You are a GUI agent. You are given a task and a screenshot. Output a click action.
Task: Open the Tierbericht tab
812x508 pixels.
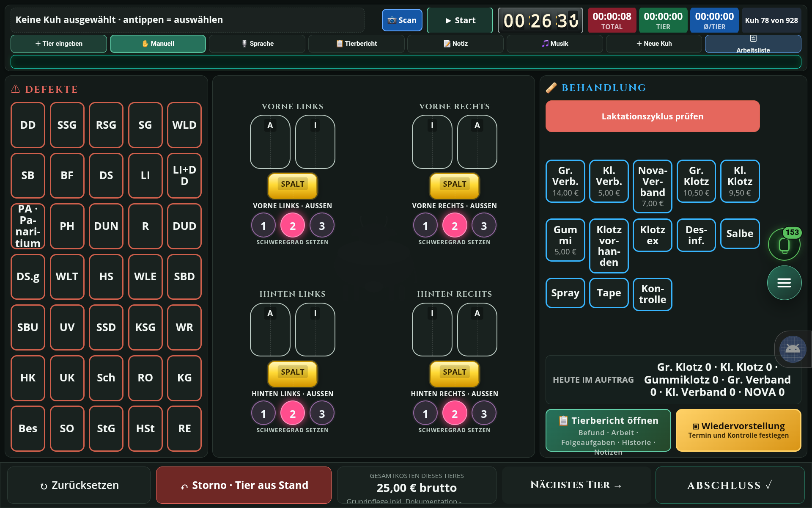point(357,44)
